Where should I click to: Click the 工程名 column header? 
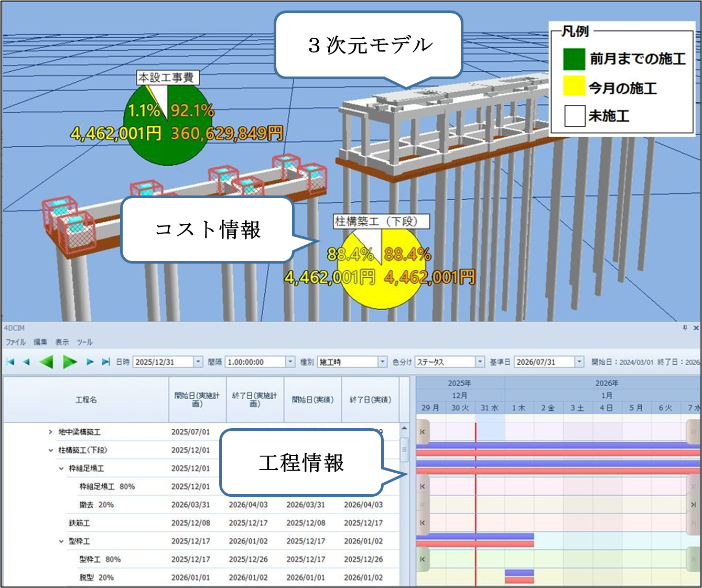(86, 400)
